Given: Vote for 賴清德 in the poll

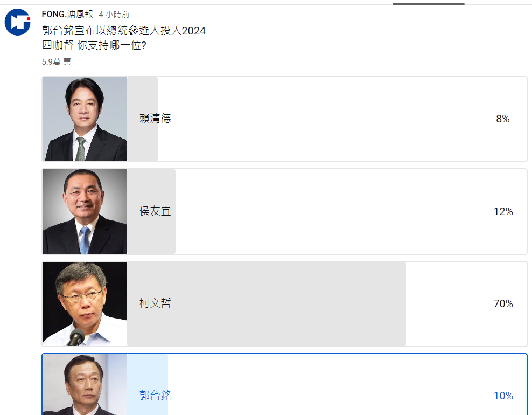Looking at the screenshot, I should [x=323, y=119].
